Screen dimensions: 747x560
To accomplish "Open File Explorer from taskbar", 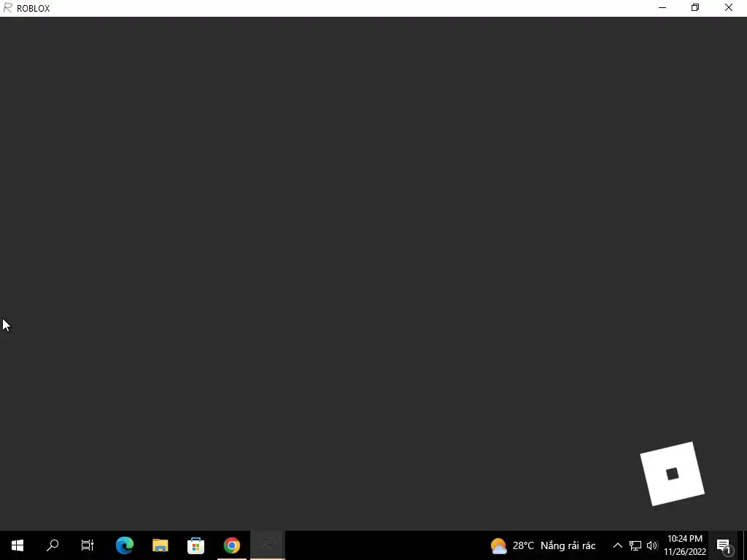I will 160,545.
